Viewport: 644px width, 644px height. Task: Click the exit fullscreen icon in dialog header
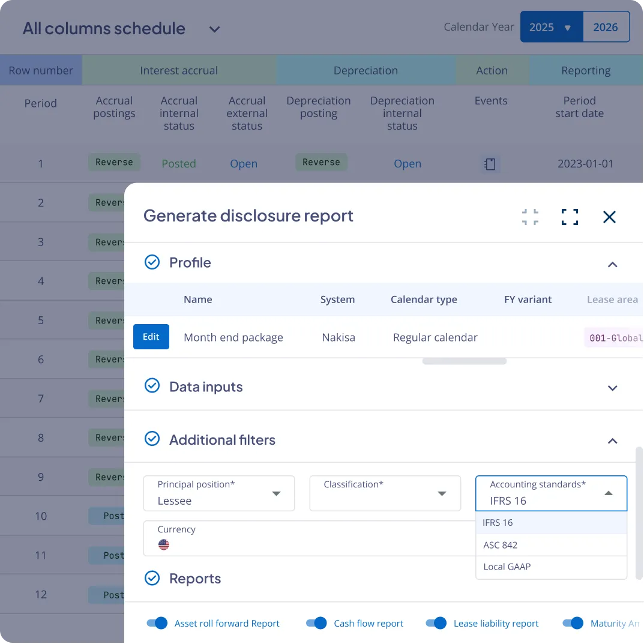pyautogui.click(x=530, y=217)
